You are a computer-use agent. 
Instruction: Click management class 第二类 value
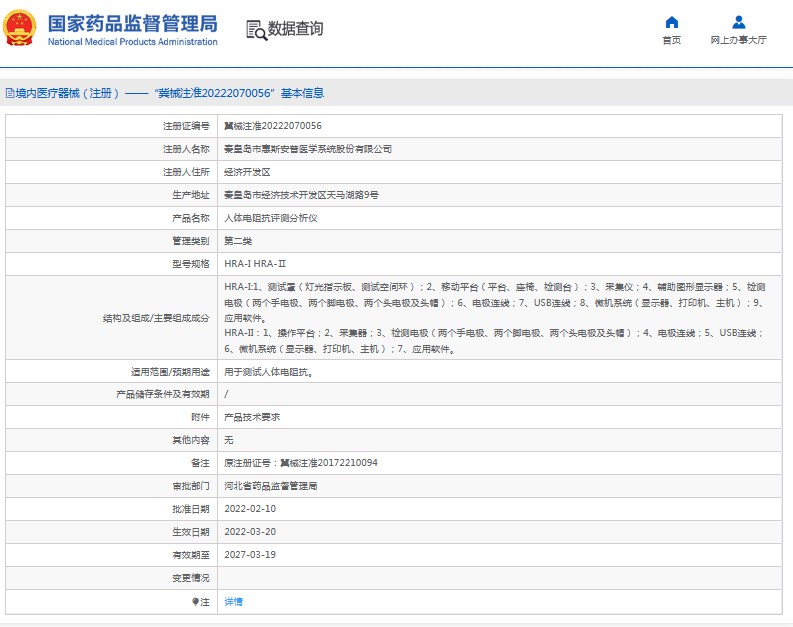click(x=238, y=241)
